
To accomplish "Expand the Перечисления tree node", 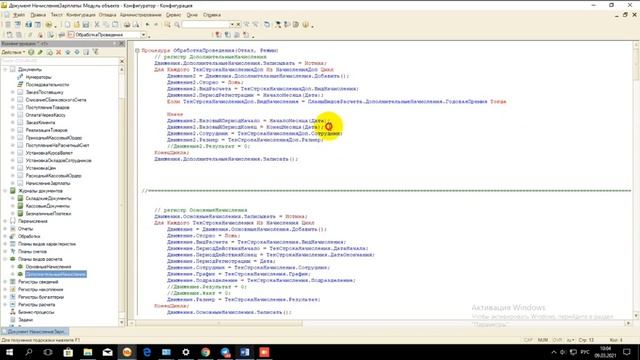I will pyautogui.click(x=5, y=221).
